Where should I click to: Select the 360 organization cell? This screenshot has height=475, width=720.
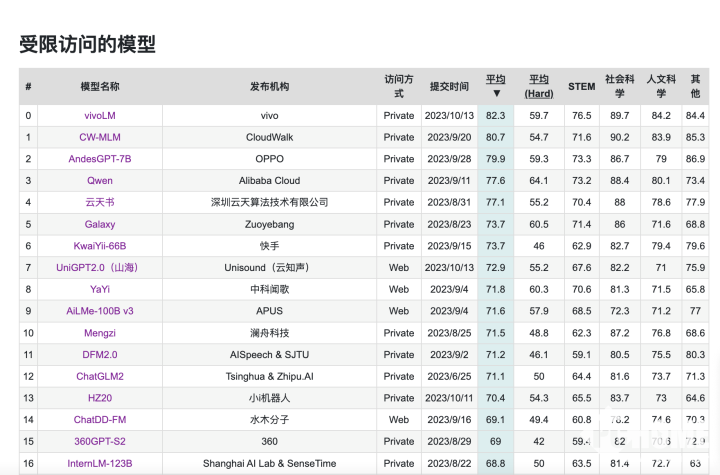click(x=270, y=441)
